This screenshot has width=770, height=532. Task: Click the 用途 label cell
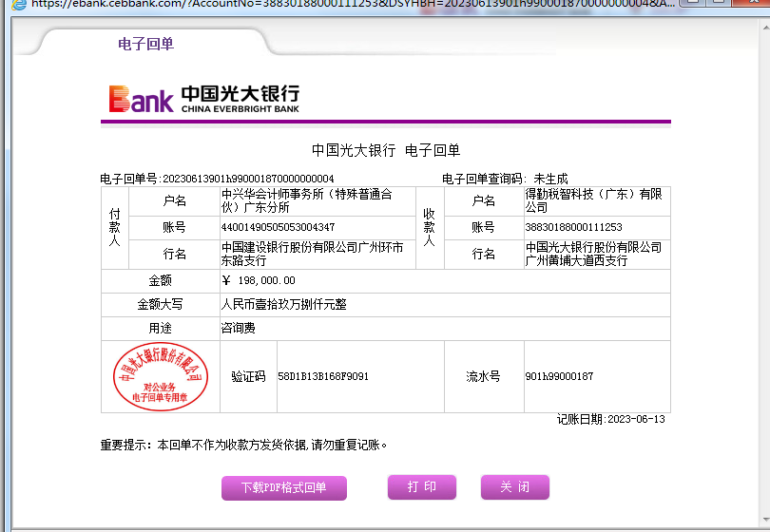pos(160,328)
